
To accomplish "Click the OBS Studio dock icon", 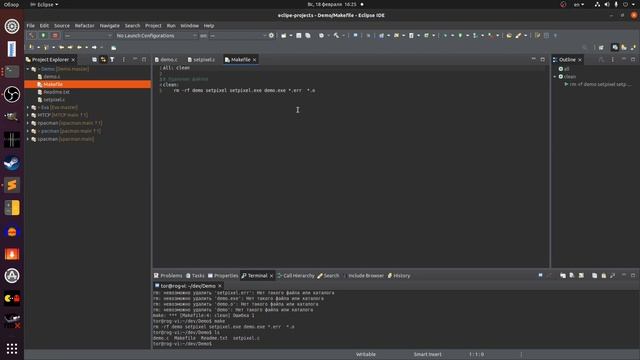I will 12,94.
